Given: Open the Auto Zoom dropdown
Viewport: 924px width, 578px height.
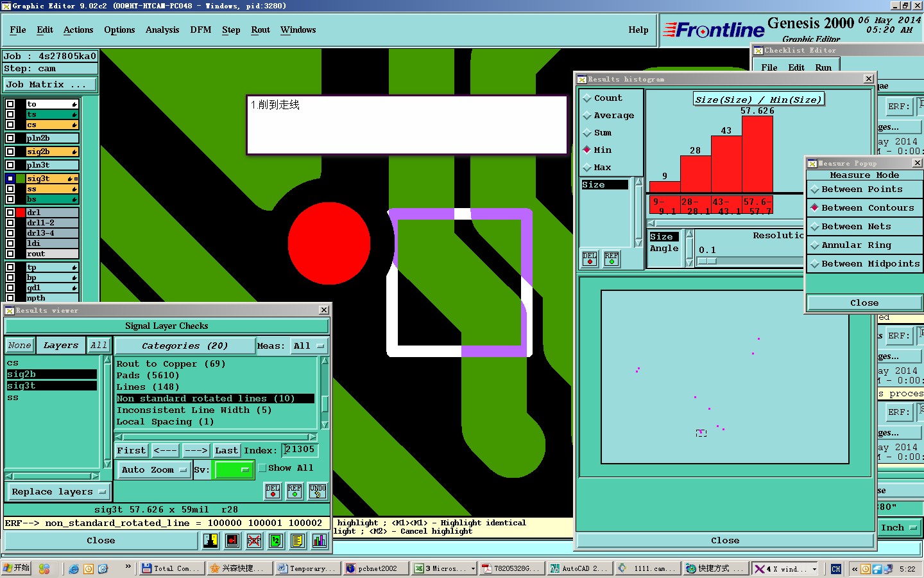Looking at the screenshot, I should click(154, 470).
